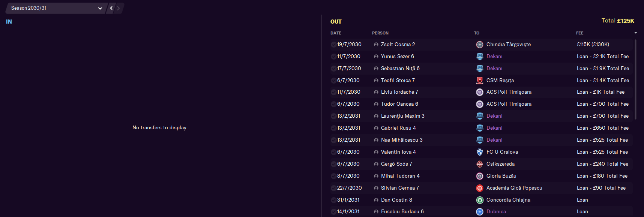Image resolution: width=644 pixels, height=217 pixels.
Task: Toggle checkmark for Teofil Stoica row
Action: point(333,81)
